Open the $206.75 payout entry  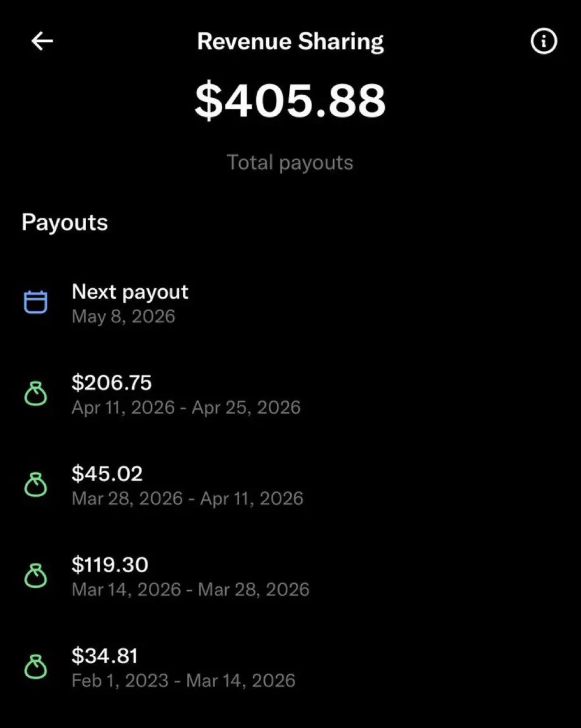tap(112, 383)
